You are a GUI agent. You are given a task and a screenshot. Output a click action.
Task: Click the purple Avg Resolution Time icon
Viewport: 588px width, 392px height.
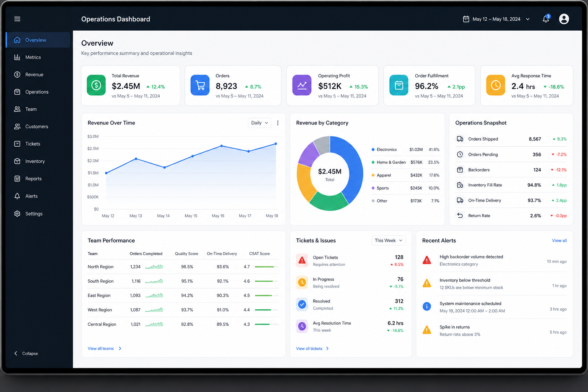302,326
